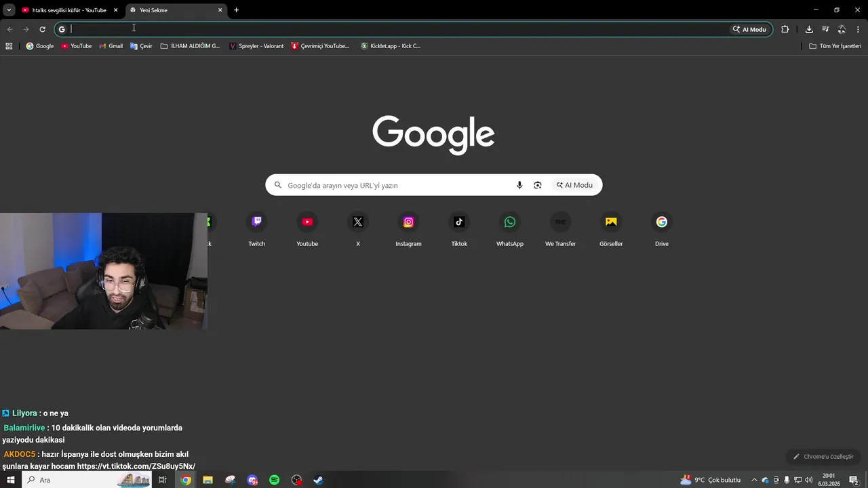
Task: Open the Gmail bookmark
Action: point(111,46)
